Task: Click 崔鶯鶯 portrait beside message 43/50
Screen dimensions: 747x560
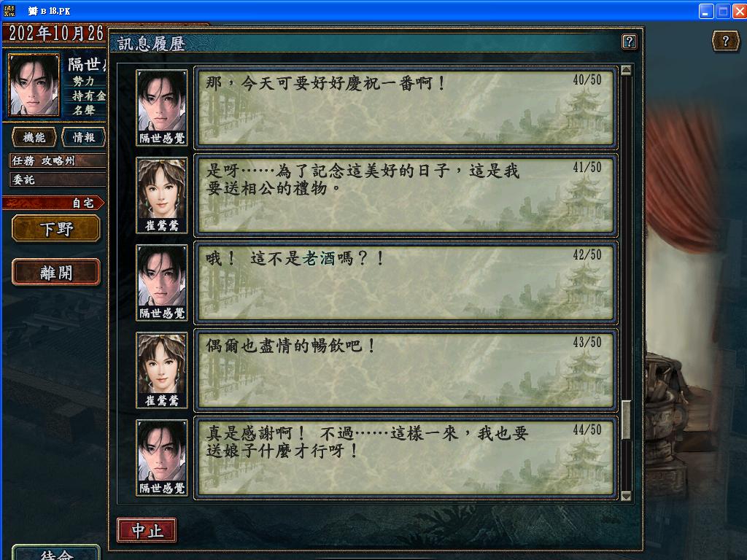Action: tap(162, 370)
